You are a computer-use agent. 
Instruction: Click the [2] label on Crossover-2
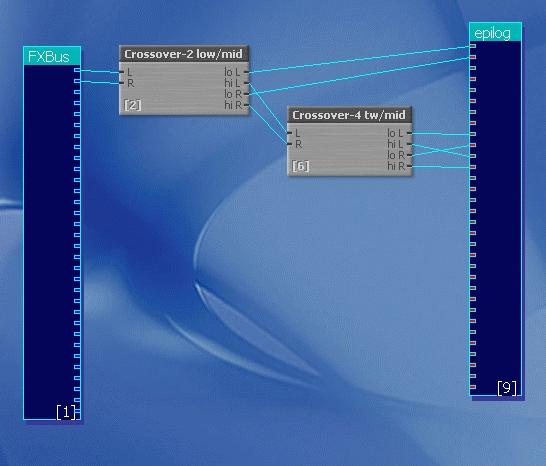pyautogui.click(x=133, y=105)
